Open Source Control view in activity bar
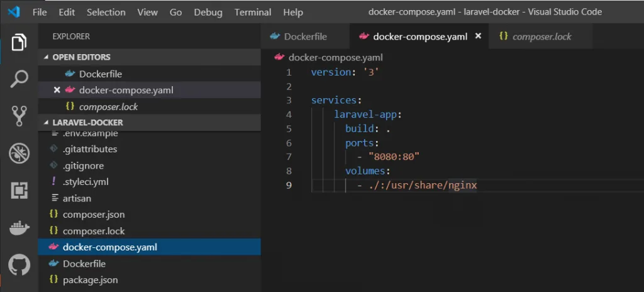The image size is (644, 292). tap(19, 116)
